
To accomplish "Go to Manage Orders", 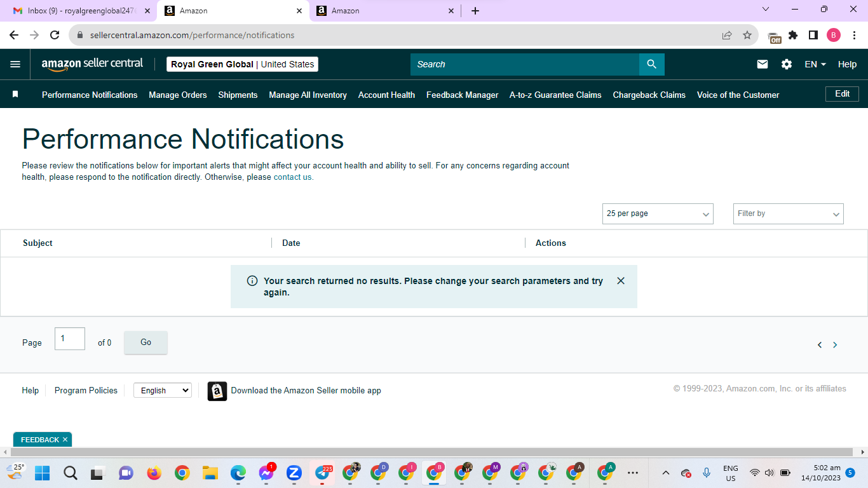I will coord(178,95).
